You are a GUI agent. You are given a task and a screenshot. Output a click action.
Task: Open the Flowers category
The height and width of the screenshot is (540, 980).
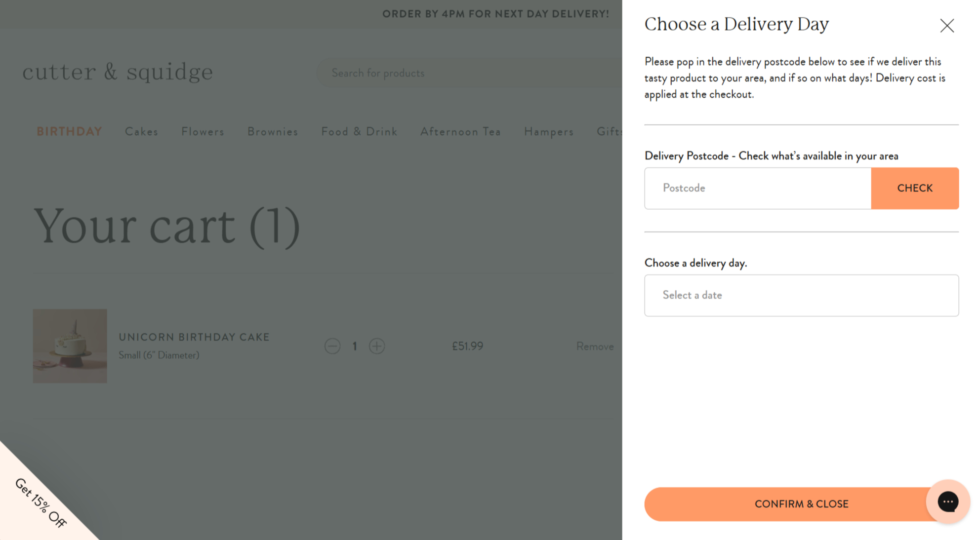(x=203, y=132)
